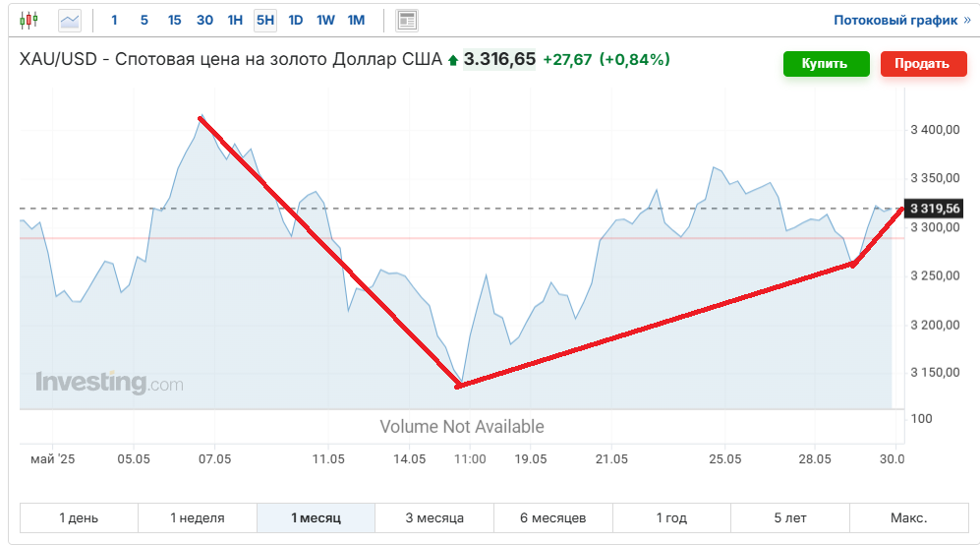Image resolution: width=980 pixels, height=545 pixels.
Task: Select the 5H interval
Action: point(265,21)
